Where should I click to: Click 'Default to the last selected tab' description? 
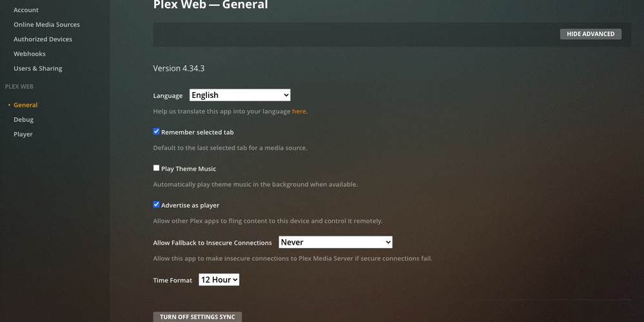pyautogui.click(x=230, y=147)
